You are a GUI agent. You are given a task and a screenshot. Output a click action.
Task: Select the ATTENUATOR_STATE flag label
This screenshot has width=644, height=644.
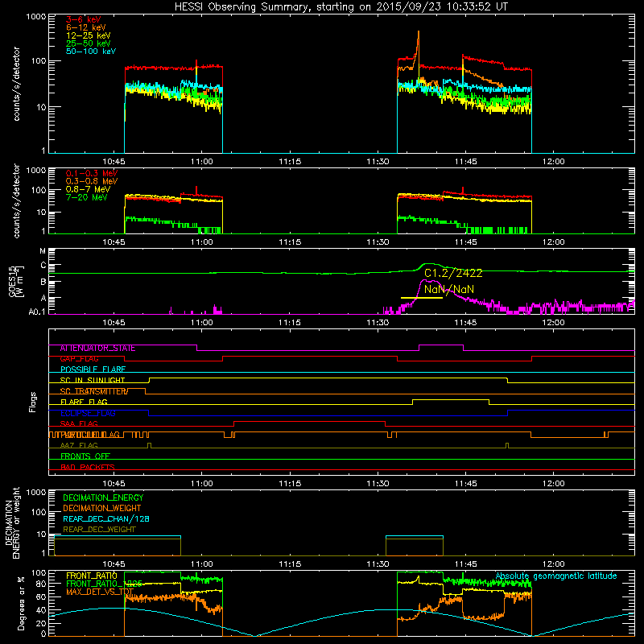coord(97,349)
